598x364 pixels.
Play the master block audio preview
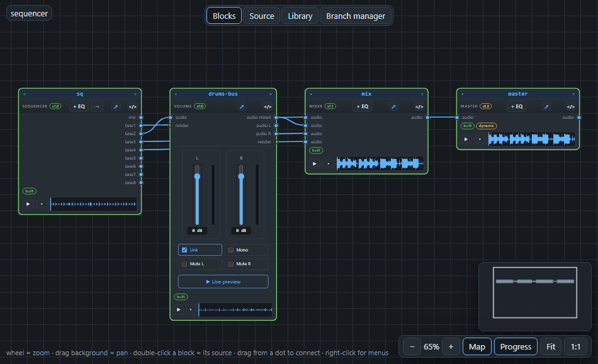pos(466,140)
